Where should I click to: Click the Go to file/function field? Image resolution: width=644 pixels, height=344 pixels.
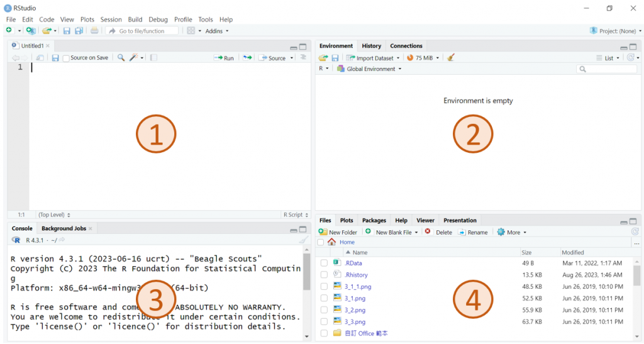[142, 31]
